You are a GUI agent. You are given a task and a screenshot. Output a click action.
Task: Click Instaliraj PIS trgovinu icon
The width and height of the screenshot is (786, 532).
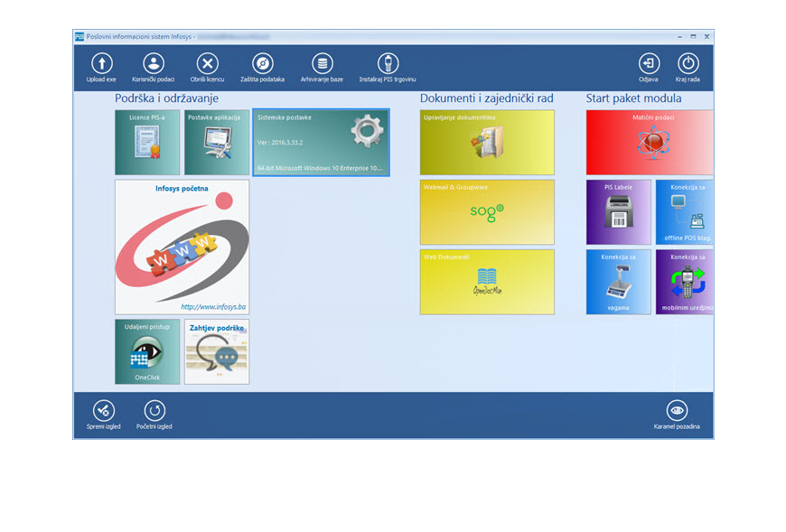[388, 63]
